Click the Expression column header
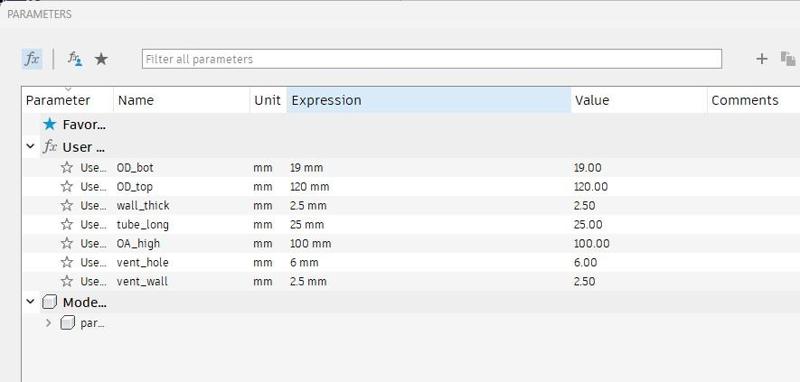800x382 pixels. pos(429,100)
